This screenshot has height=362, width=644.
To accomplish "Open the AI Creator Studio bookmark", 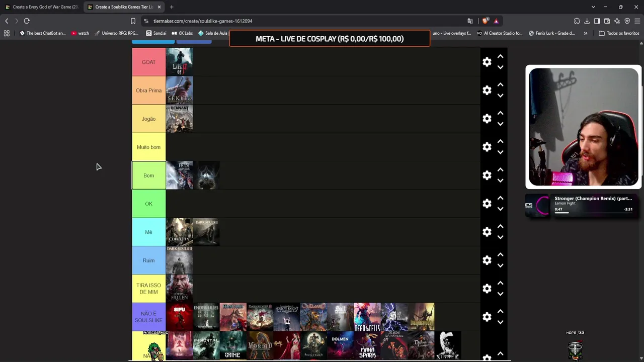I will tap(499, 33).
